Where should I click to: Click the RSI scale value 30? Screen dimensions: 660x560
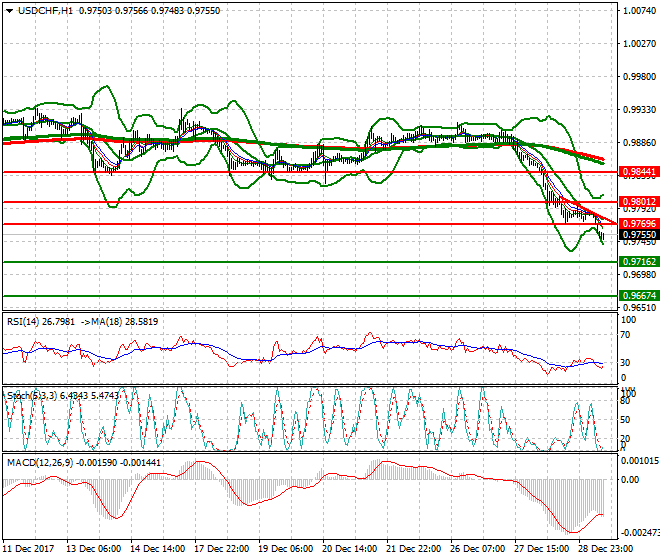click(626, 363)
